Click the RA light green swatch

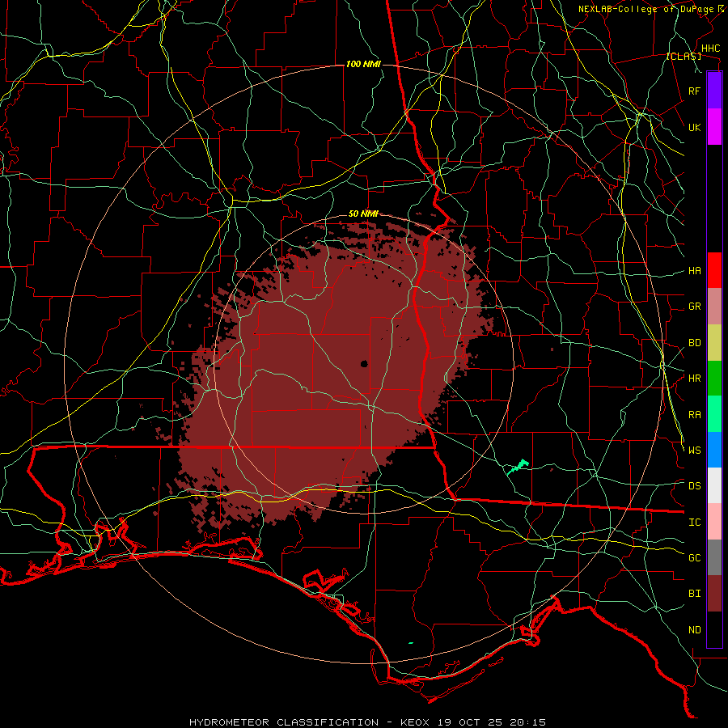coord(714,414)
